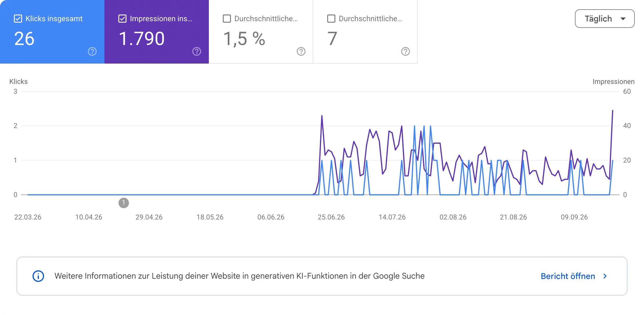Click the Impressionen axis label

point(613,82)
